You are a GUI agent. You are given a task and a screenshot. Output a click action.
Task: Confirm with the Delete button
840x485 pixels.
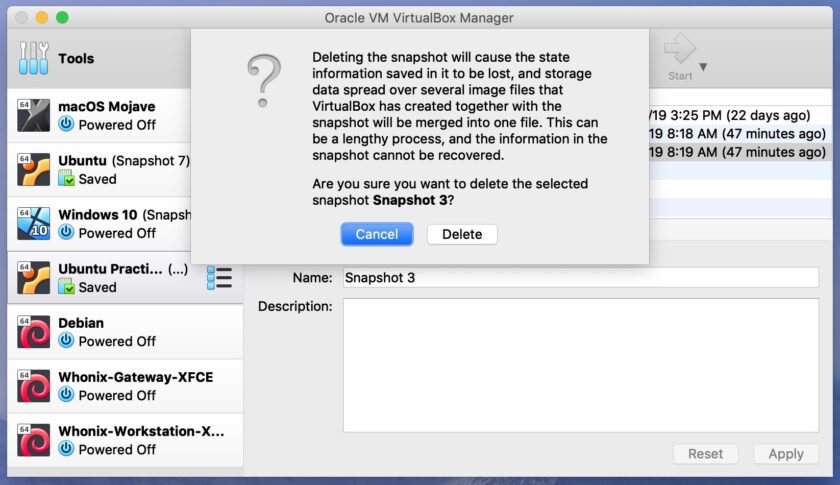462,234
